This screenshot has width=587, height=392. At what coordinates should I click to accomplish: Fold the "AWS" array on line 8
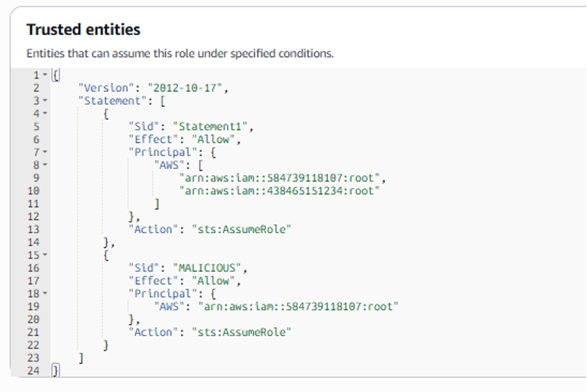pos(45,164)
